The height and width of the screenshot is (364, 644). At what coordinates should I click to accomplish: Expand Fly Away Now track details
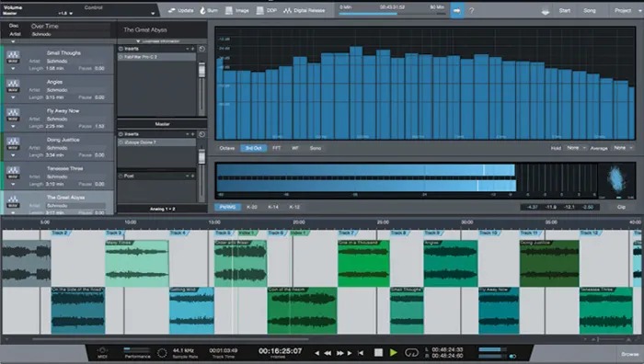pos(13,126)
